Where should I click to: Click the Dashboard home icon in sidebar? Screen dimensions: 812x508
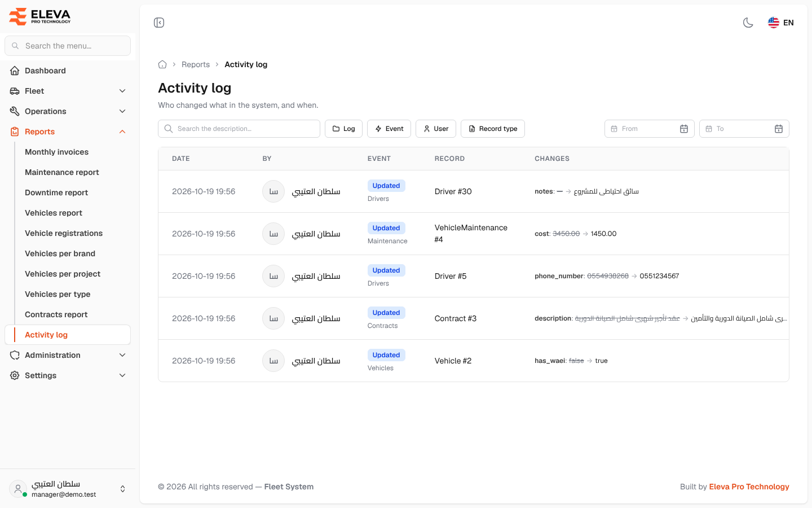pyautogui.click(x=15, y=71)
